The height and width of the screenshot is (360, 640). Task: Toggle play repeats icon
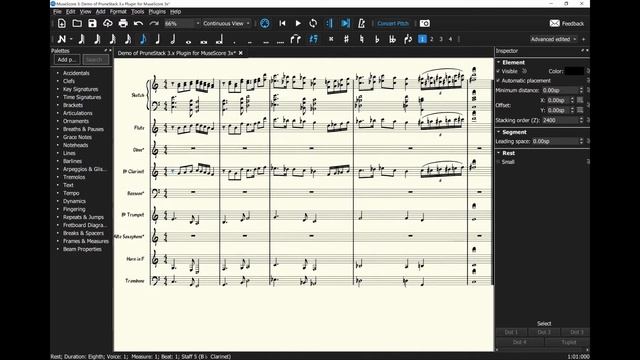click(329, 23)
